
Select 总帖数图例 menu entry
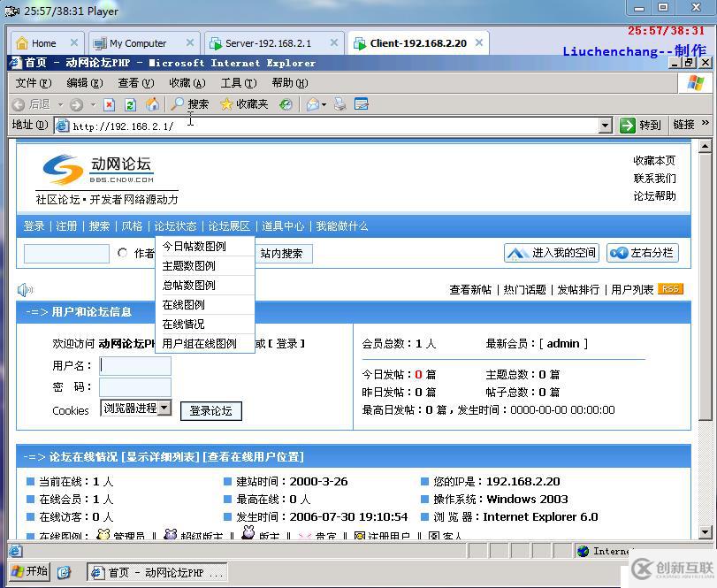click(x=205, y=285)
